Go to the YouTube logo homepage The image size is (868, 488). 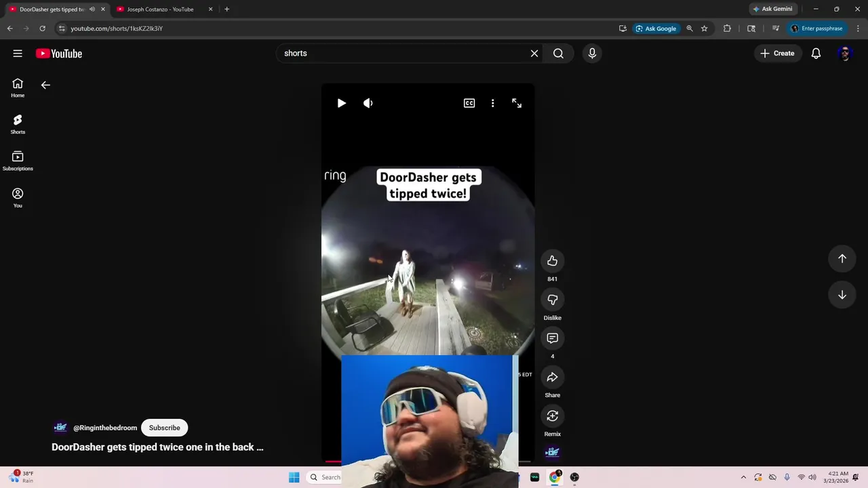[59, 54]
